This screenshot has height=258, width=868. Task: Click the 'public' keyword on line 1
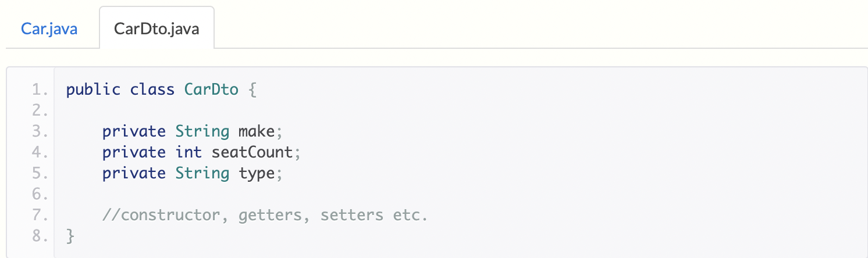93,90
